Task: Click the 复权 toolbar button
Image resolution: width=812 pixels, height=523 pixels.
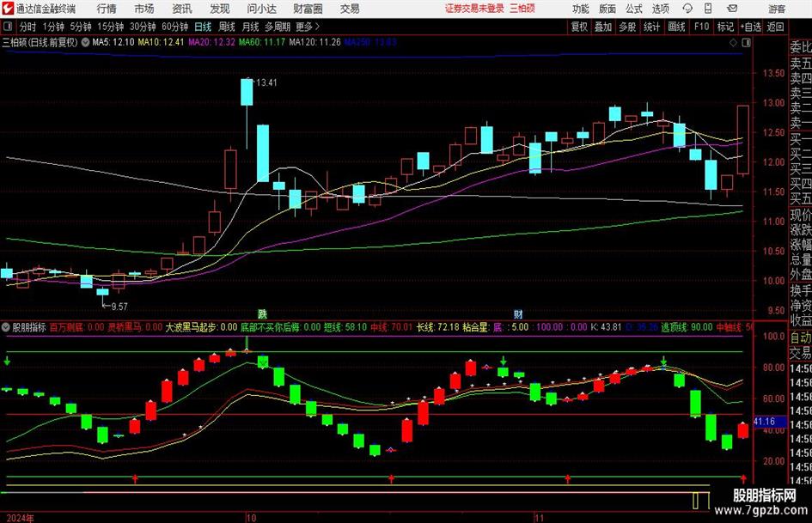Action: pyautogui.click(x=579, y=27)
